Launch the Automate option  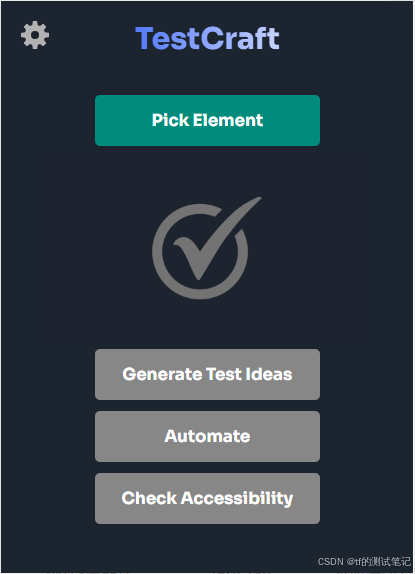(x=208, y=436)
